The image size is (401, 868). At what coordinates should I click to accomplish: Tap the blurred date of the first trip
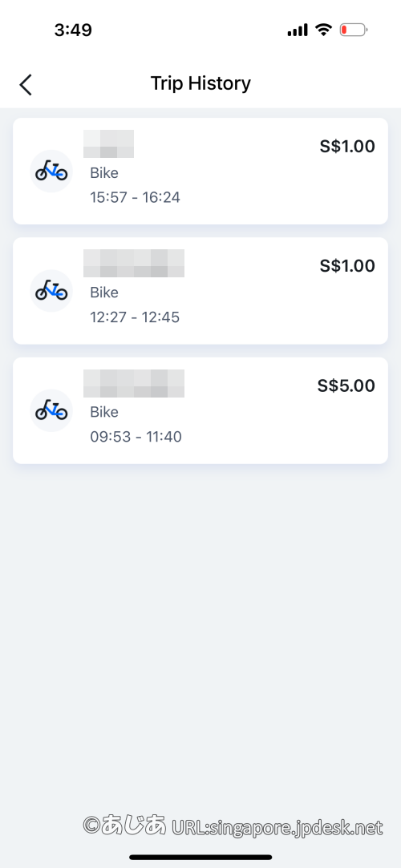pos(108,144)
